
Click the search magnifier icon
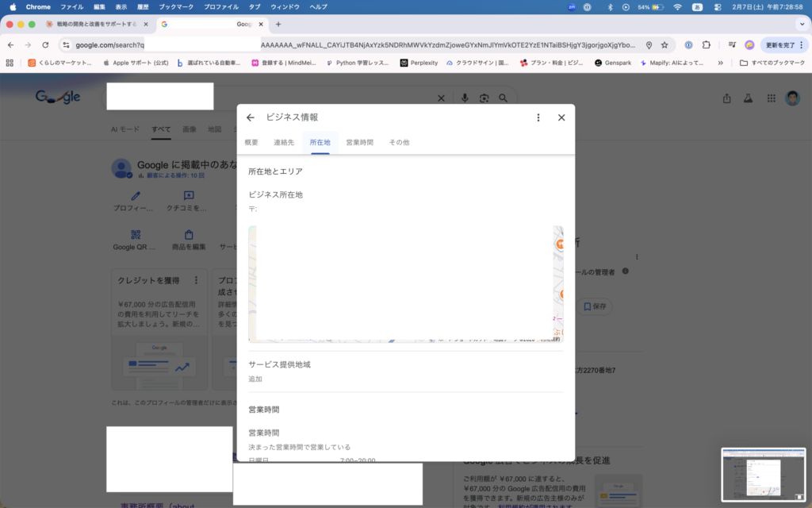(503, 98)
